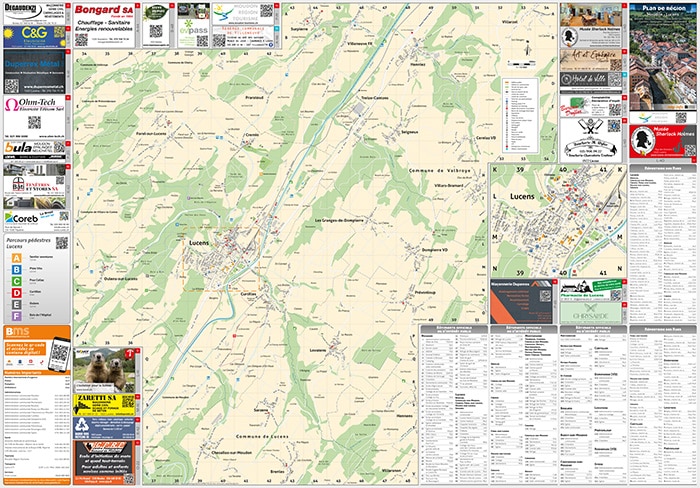This screenshot has width=700, height=488.
Task: Click the pink omega symbol in Ohm-Tech ad
Action: point(12,104)
